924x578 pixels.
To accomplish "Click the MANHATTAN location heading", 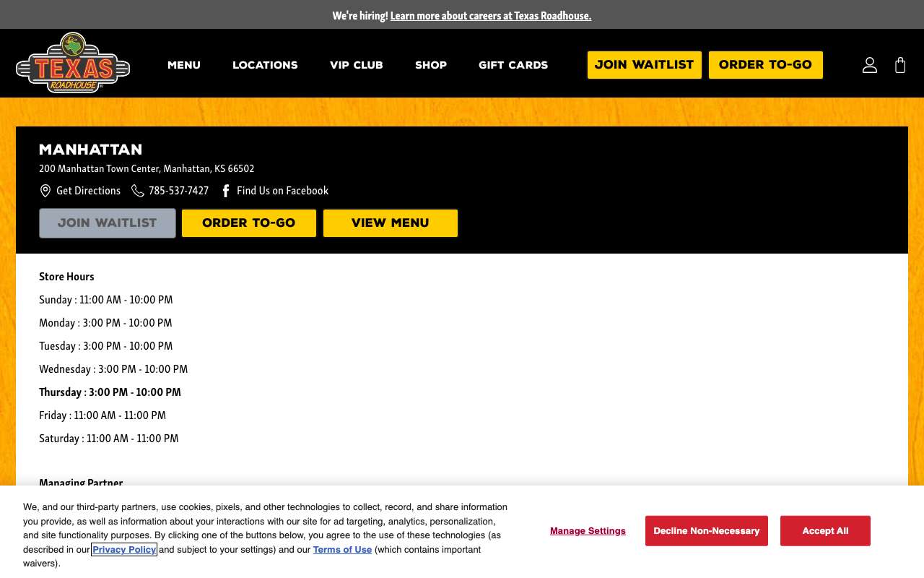I will click(x=90, y=150).
